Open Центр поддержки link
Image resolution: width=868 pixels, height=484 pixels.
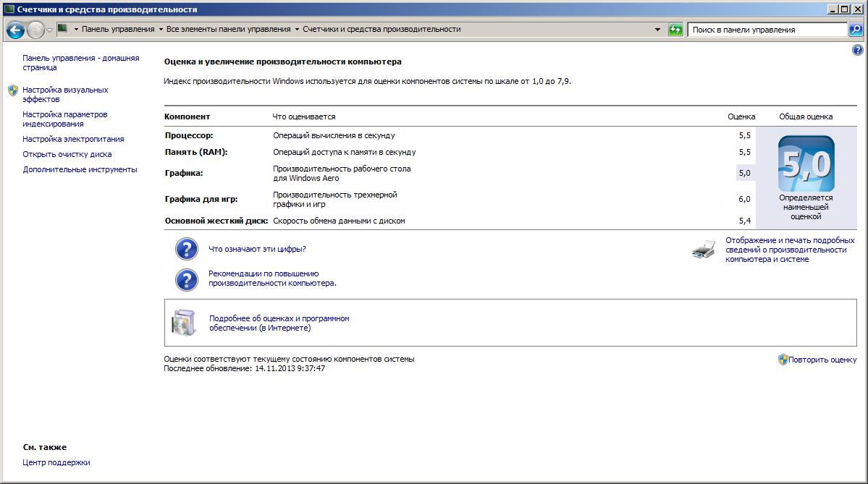pyautogui.click(x=56, y=462)
